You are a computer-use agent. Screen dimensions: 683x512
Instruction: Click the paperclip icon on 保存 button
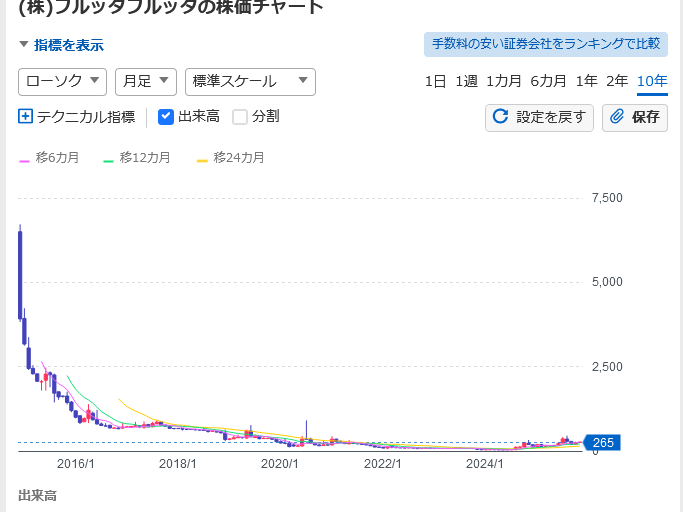617,117
